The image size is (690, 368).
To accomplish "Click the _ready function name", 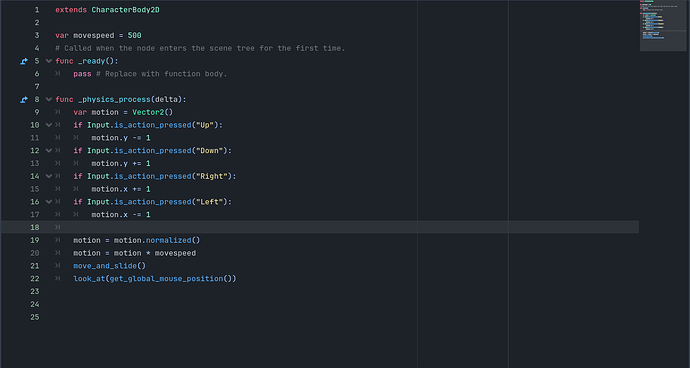I will (x=92, y=61).
